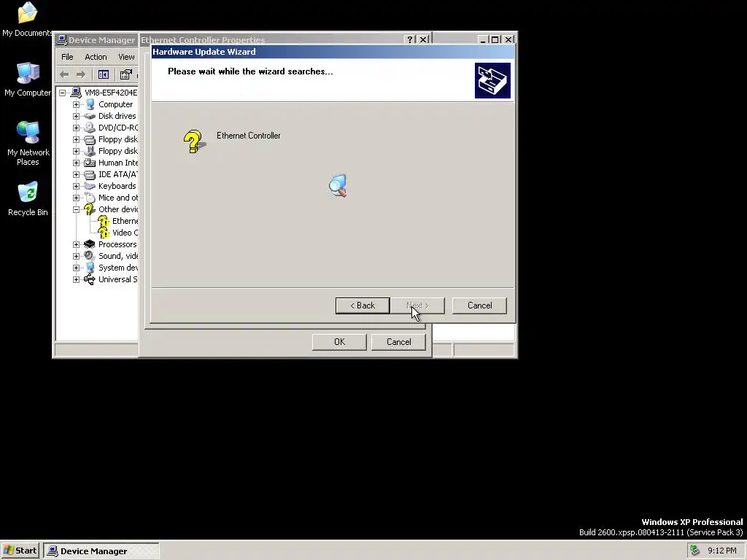Click Cancel in Ethernet Controller Properties dialog
This screenshot has width=747, height=560.
click(399, 342)
